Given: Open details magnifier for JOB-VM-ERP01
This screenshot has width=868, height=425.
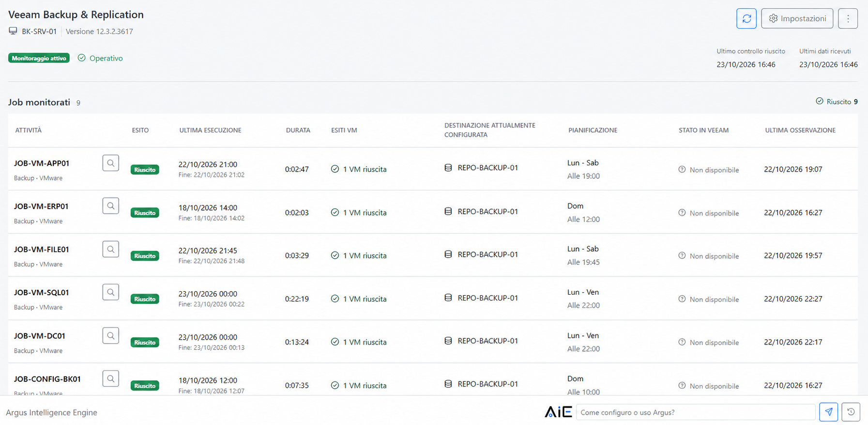Looking at the screenshot, I should pos(111,206).
